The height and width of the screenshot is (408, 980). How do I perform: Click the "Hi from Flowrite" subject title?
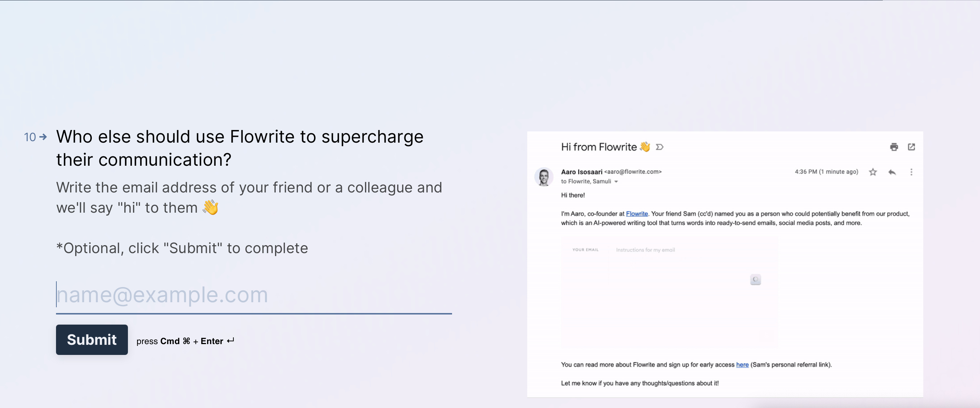[x=598, y=147]
